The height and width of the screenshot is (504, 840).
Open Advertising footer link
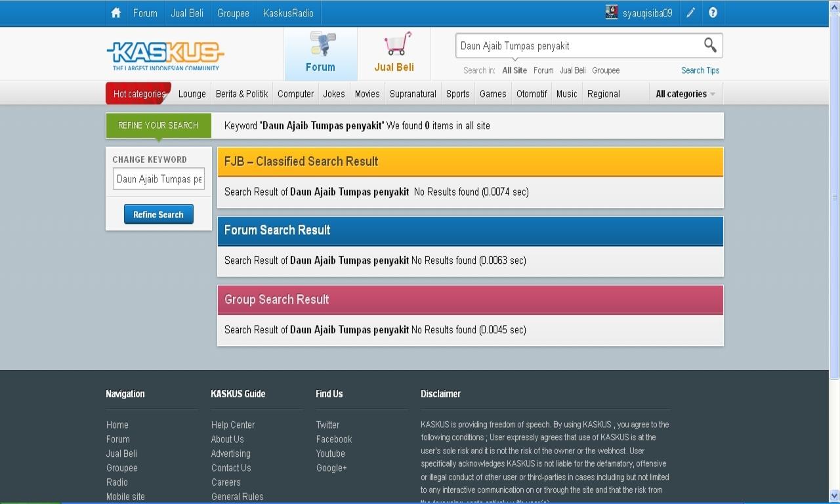tap(230, 453)
